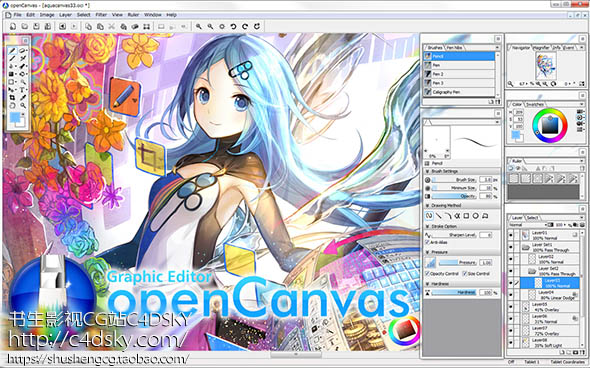Click the Rotate right toolbar icon
The image size is (590, 368).
tap(245, 26)
